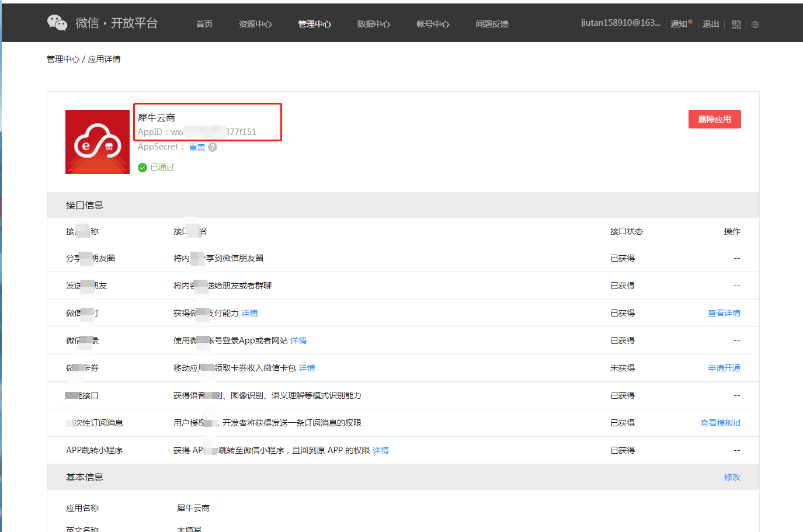Click the 操作 column header
This screenshot has height=532, width=803.
tap(732, 231)
